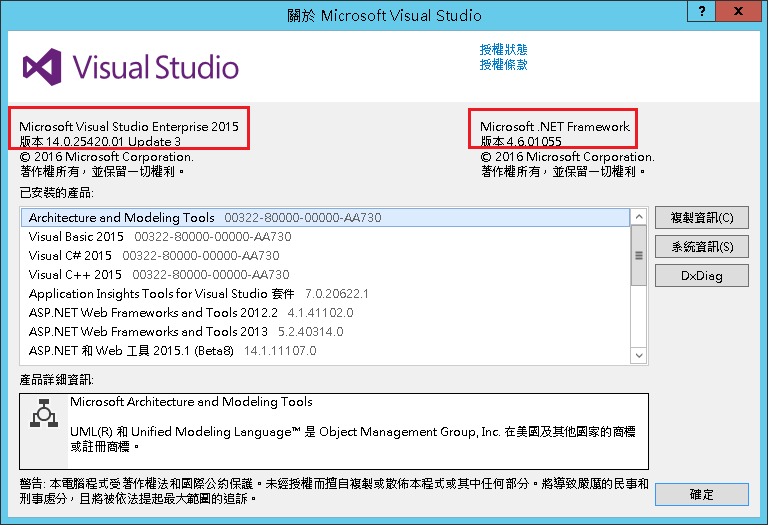Click the 警告 copyright warning text

pyautogui.click(x=334, y=491)
